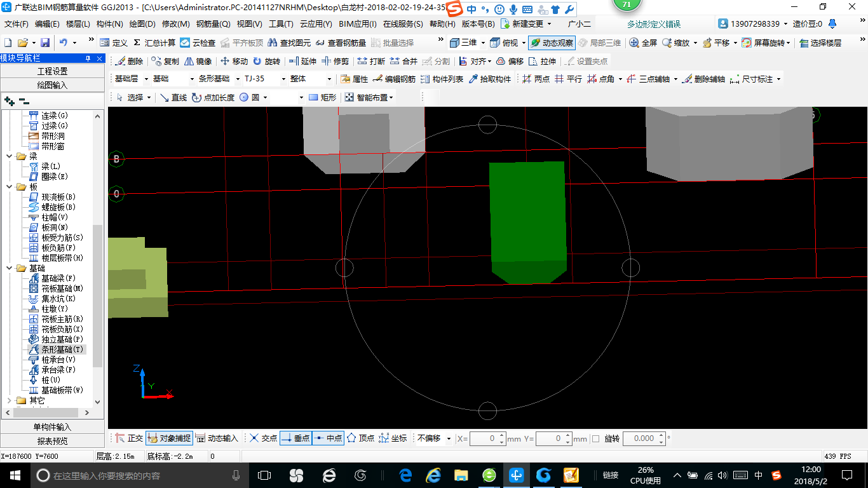Select the 镜像 mirror tool
This screenshot has height=488, width=868.
click(198, 61)
